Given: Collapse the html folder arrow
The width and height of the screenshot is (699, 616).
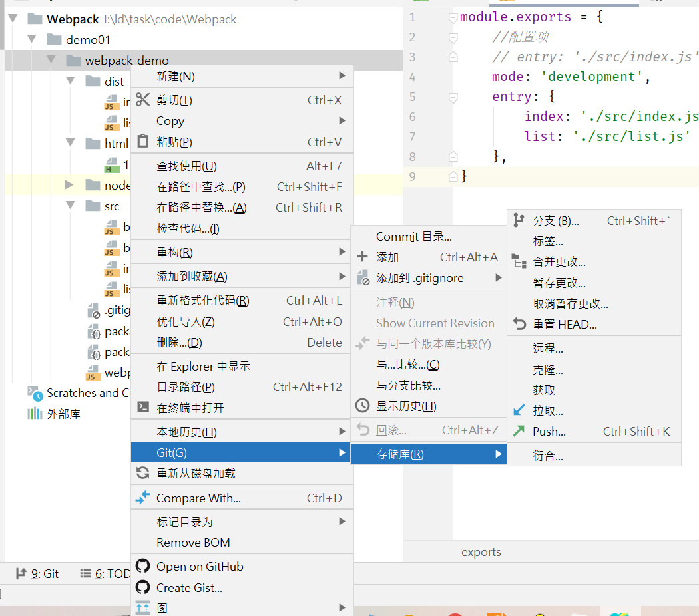Looking at the screenshot, I should (x=71, y=142).
